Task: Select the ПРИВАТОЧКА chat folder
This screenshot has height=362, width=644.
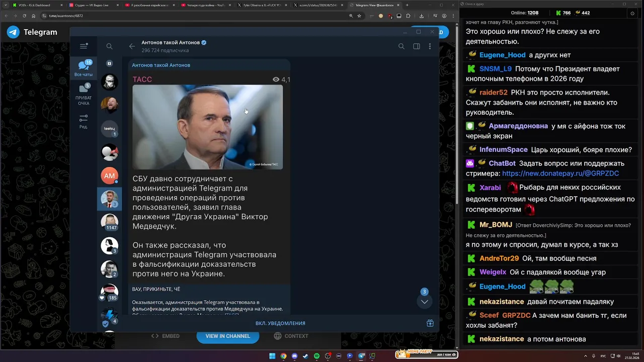Action: (x=84, y=95)
